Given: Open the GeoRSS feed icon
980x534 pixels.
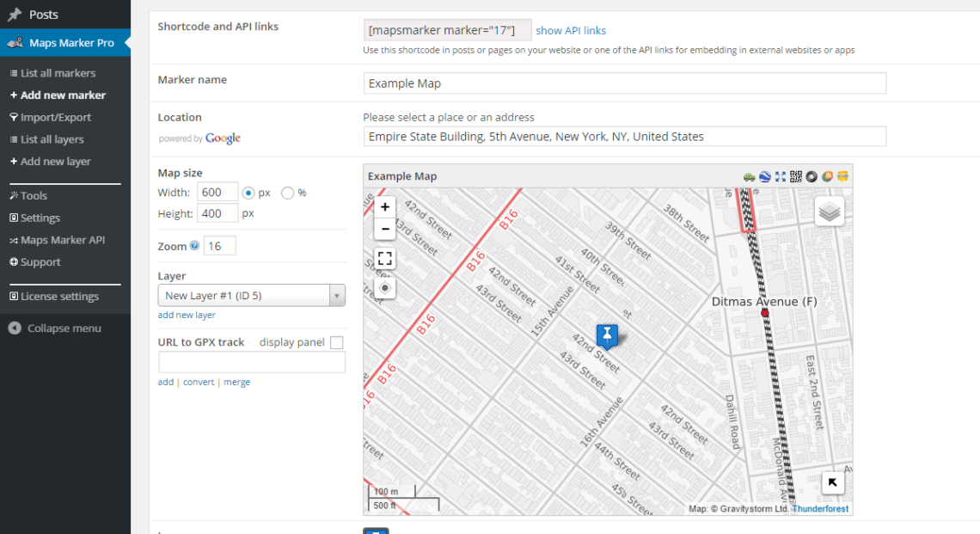Looking at the screenshot, I should click(826, 175).
